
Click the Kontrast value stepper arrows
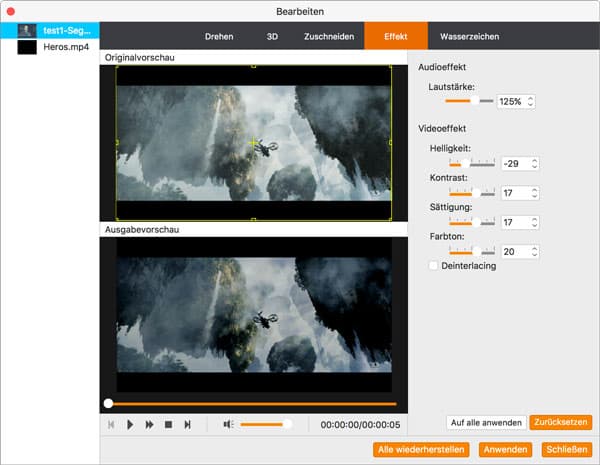pos(535,193)
